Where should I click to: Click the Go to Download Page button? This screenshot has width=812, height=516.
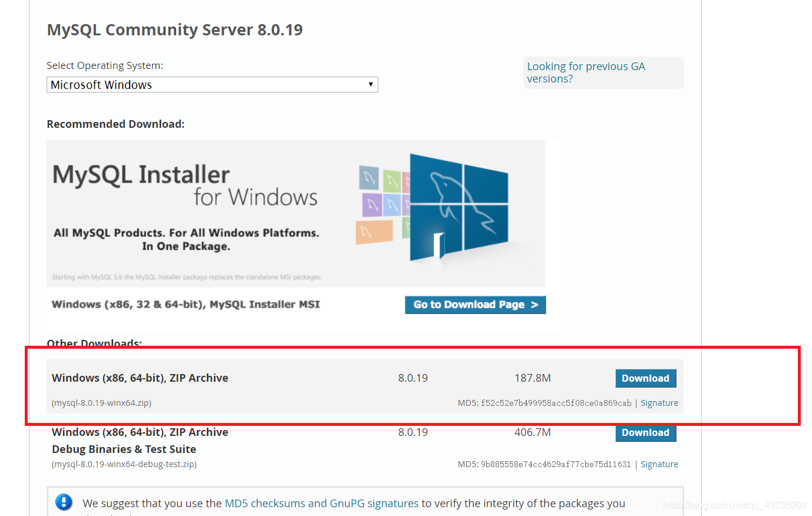(476, 305)
